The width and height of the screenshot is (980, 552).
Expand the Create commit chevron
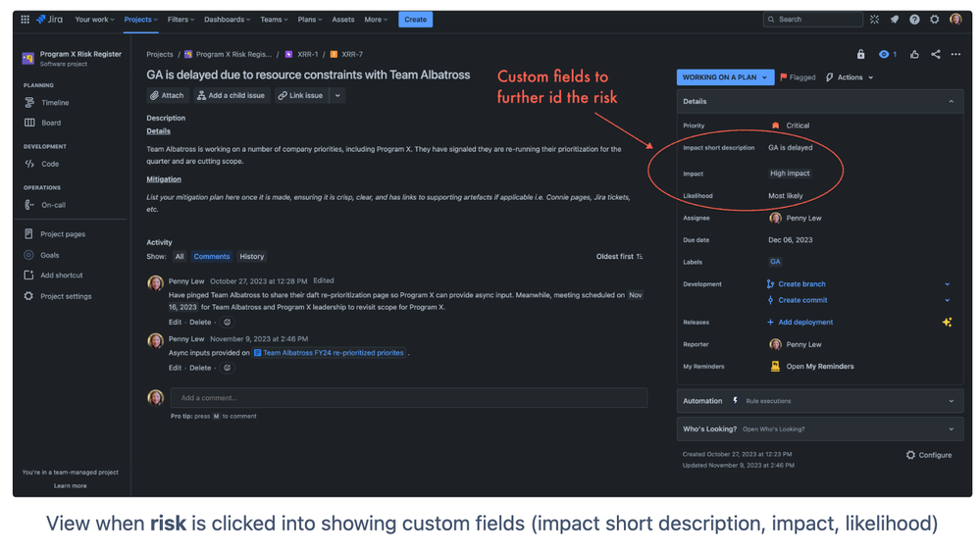click(948, 300)
